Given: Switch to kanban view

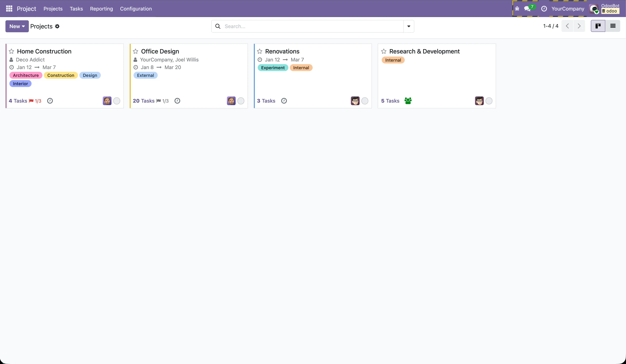Looking at the screenshot, I should click(598, 26).
